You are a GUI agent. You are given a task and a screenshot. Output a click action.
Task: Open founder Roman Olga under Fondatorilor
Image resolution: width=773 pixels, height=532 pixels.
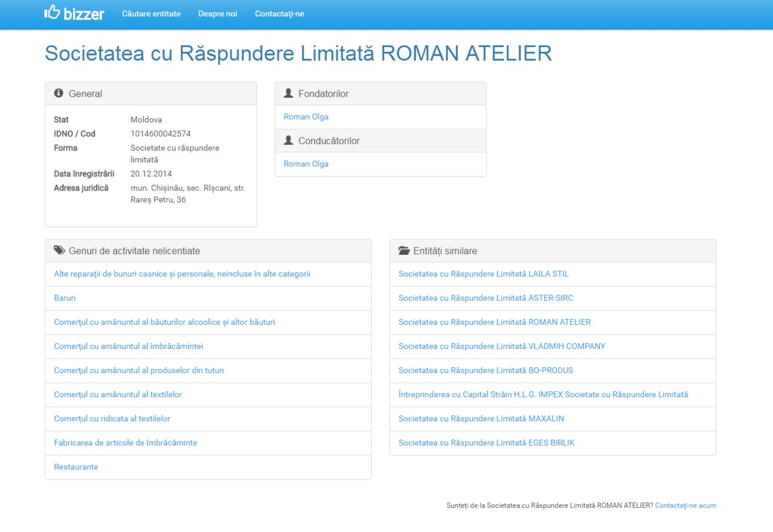pyautogui.click(x=306, y=117)
